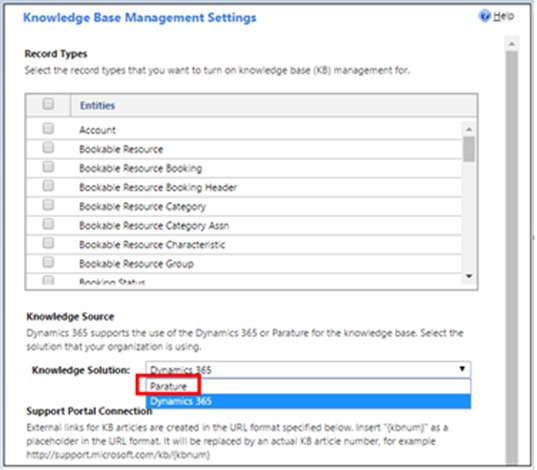Click the Account entity name

[98, 130]
